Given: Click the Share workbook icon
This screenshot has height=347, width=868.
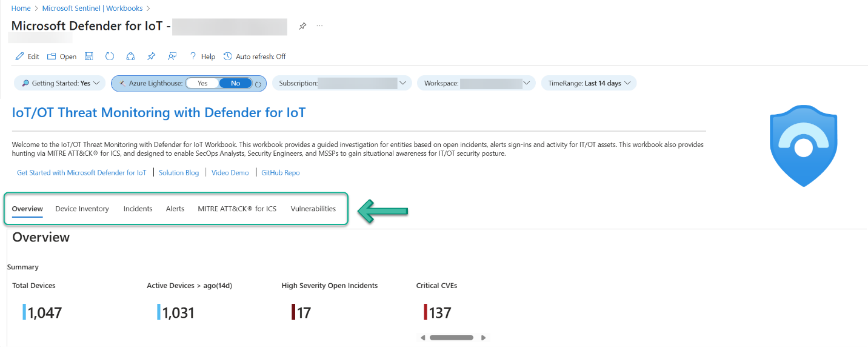Looking at the screenshot, I should tap(130, 56).
